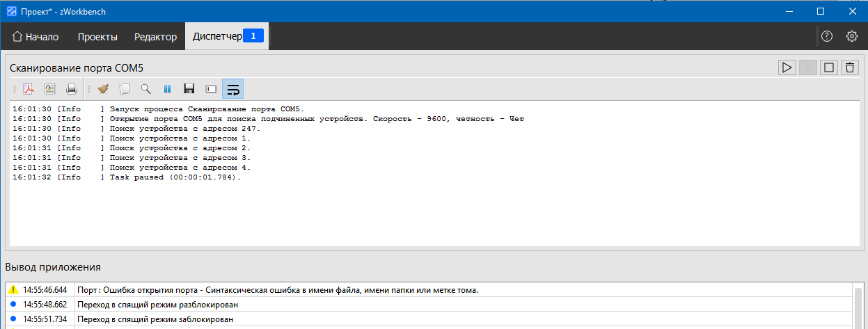The image size is (868, 329).
Task: Toggle the rectangle field icon in the log toolbar
Action: pos(211,89)
